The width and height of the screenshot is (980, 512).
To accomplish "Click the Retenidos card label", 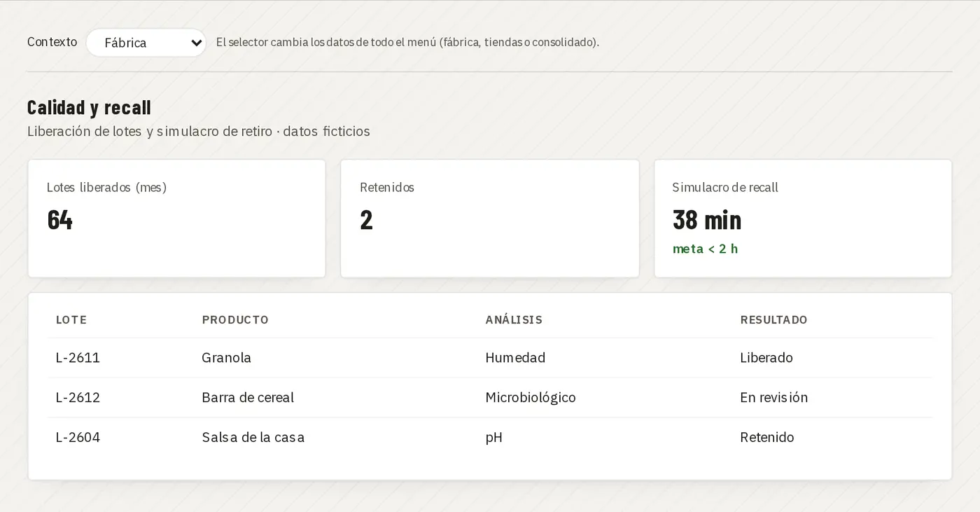I will pyautogui.click(x=387, y=187).
